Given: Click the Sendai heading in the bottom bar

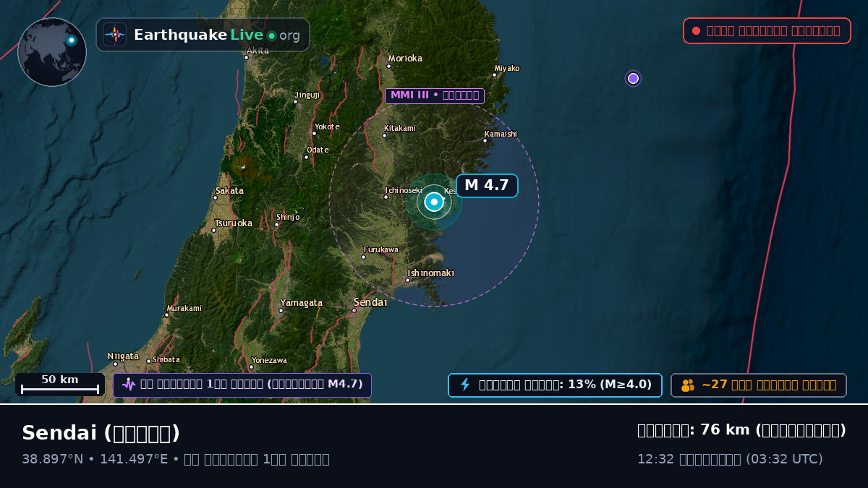Looking at the screenshot, I should [101, 433].
